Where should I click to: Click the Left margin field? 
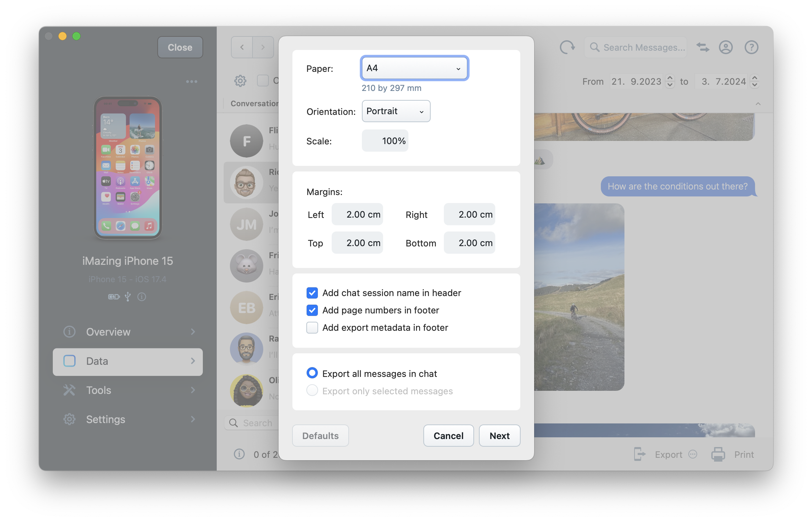(x=357, y=214)
